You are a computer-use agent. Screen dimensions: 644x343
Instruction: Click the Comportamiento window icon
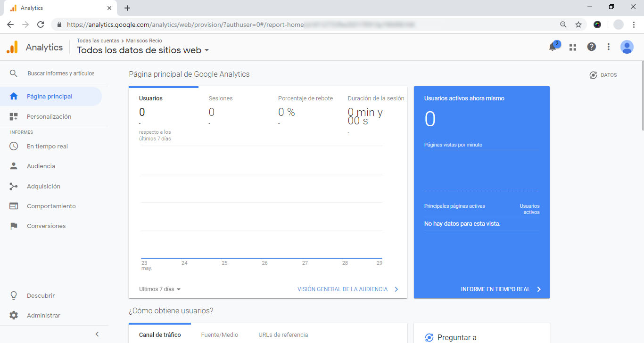coord(14,206)
